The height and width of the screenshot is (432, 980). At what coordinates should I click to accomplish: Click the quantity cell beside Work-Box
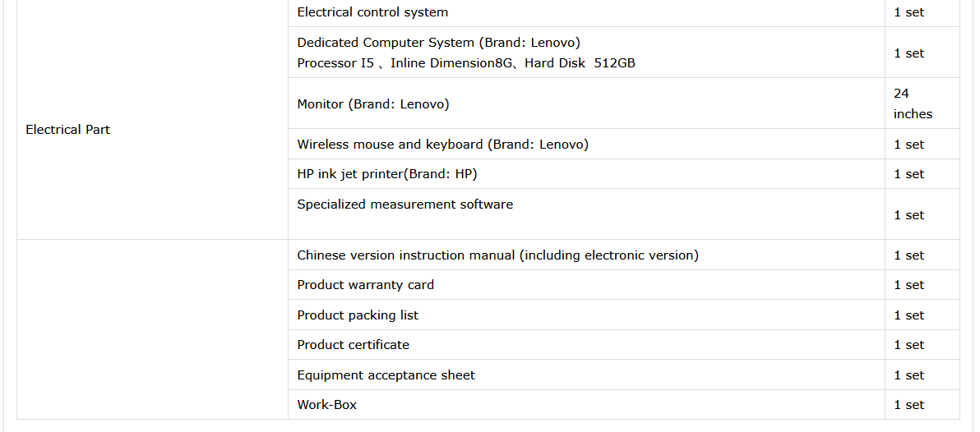[908, 405]
